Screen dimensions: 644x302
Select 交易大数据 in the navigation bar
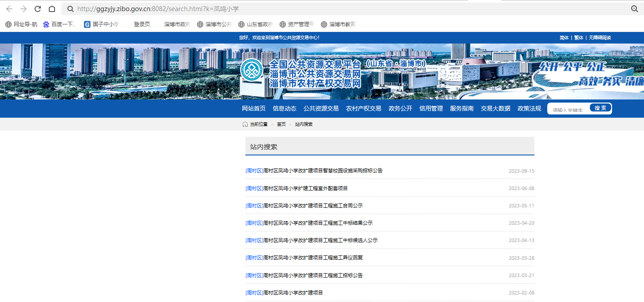[x=495, y=108]
